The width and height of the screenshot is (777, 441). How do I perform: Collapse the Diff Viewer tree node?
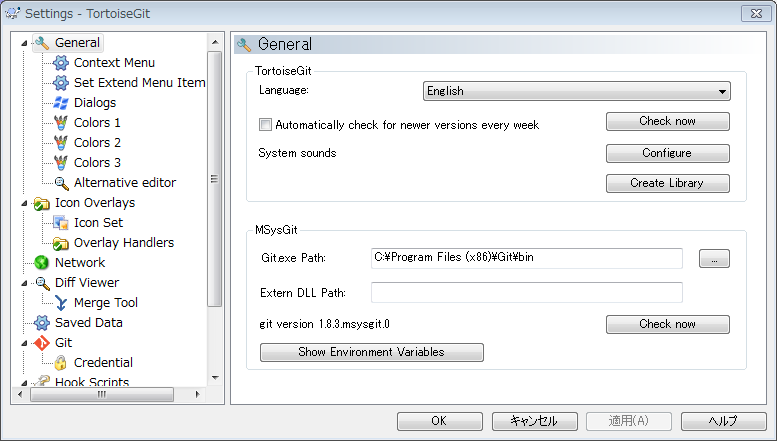coord(24,283)
